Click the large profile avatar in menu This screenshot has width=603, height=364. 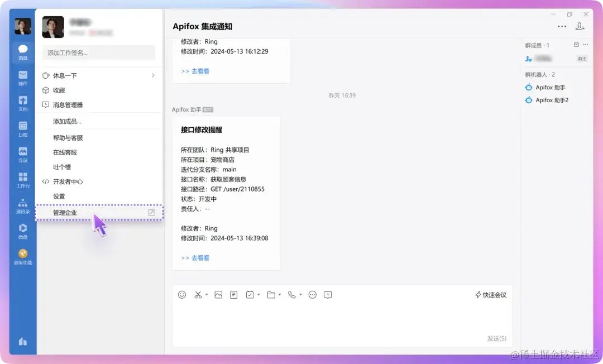coord(53,27)
